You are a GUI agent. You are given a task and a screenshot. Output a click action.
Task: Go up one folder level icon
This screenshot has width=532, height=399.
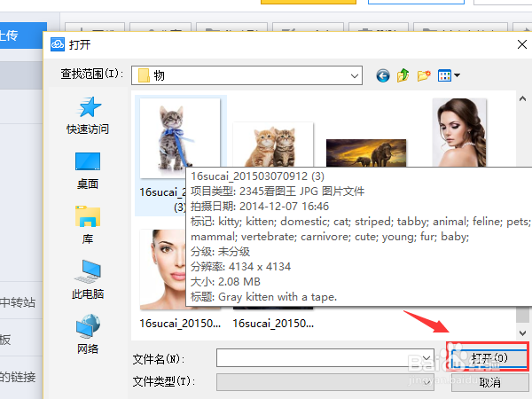pos(403,75)
